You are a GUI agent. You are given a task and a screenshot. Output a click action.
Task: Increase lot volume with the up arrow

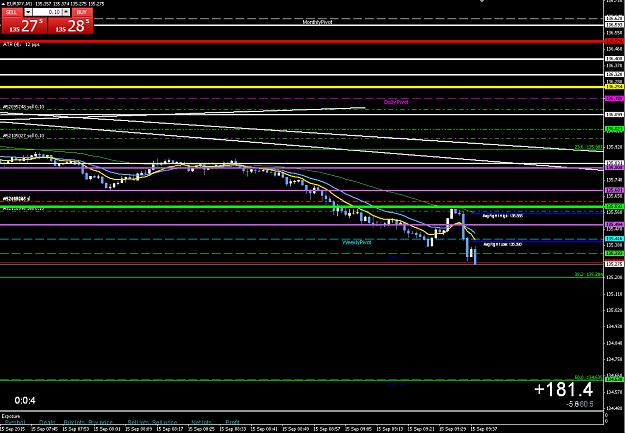66,12
